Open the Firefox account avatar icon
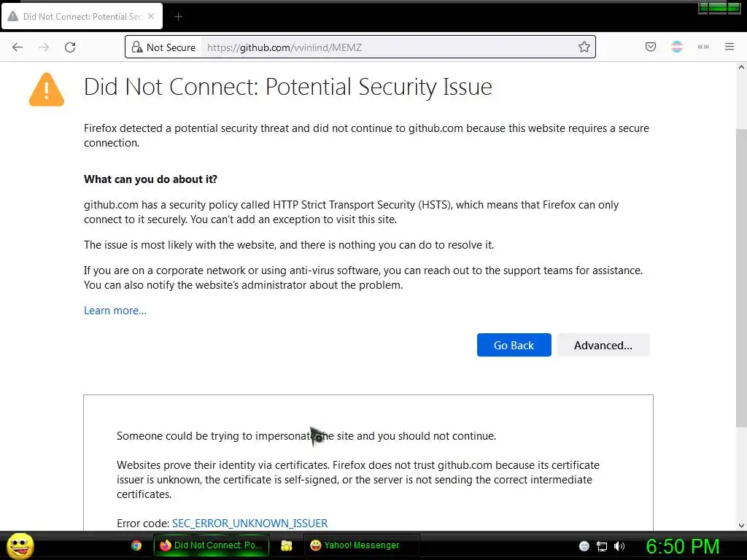 click(x=677, y=47)
